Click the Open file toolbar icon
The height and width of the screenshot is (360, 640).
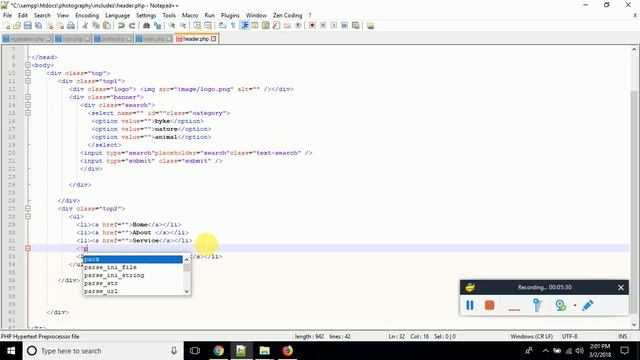click(x=17, y=25)
